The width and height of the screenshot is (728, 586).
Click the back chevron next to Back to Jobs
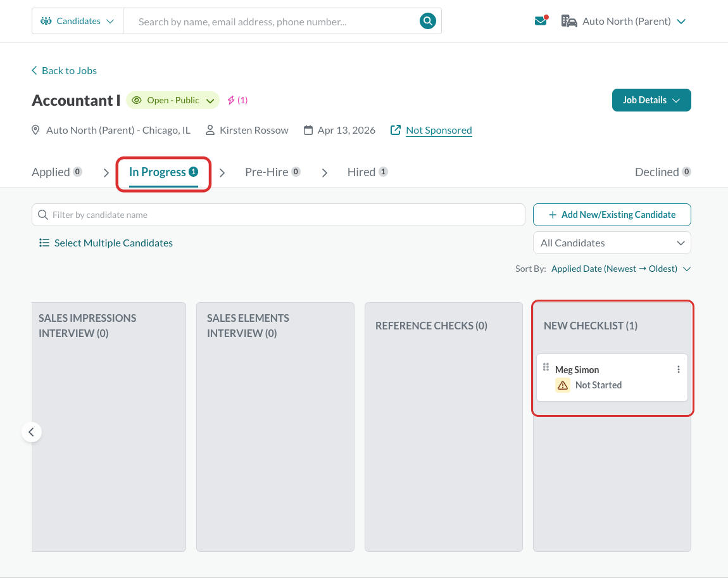pos(34,70)
